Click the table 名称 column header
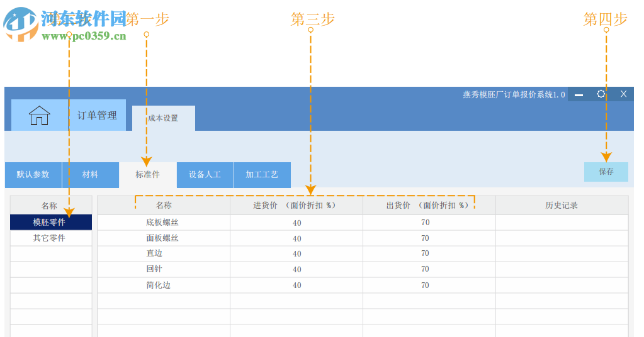 pyautogui.click(x=164, y=206)
